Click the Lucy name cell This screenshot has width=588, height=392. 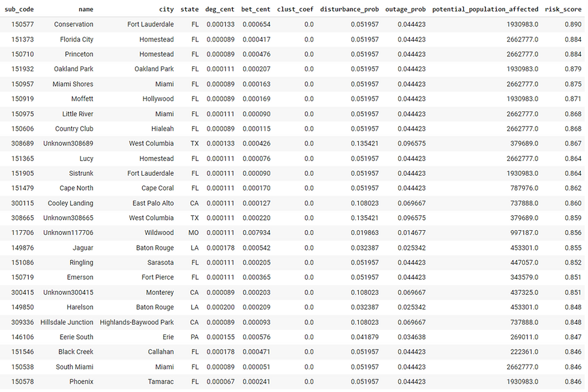86,158
